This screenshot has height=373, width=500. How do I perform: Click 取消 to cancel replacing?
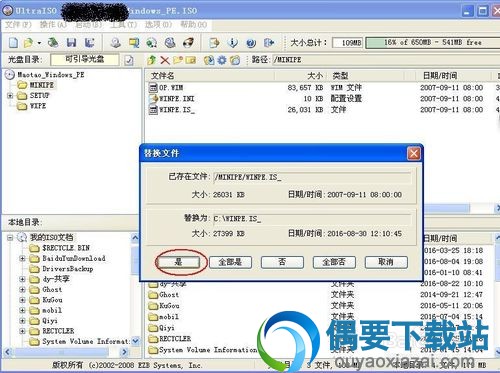(x=386, y=262)
